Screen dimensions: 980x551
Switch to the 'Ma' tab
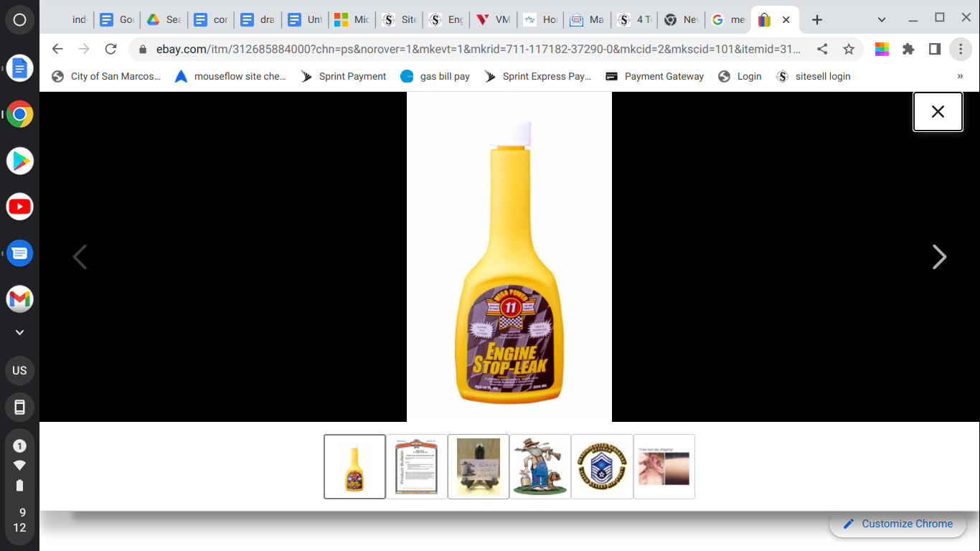[x=588, y=20]
